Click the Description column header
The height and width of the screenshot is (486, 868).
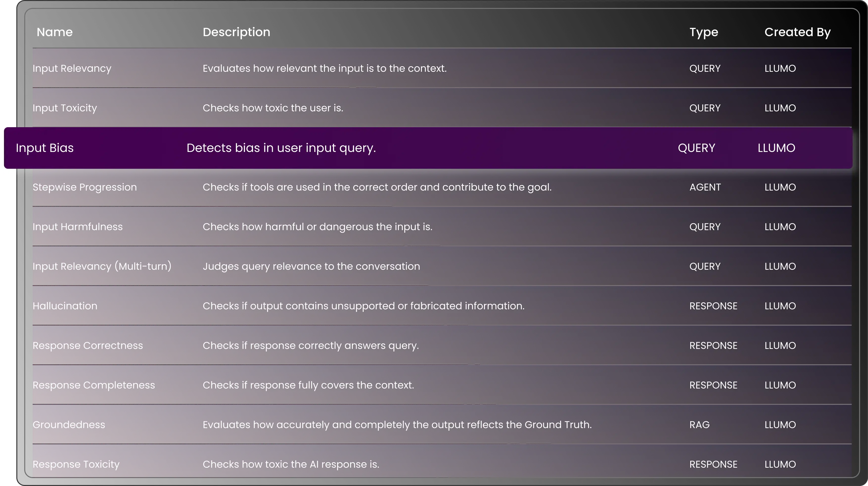click(x=236, y=32)
